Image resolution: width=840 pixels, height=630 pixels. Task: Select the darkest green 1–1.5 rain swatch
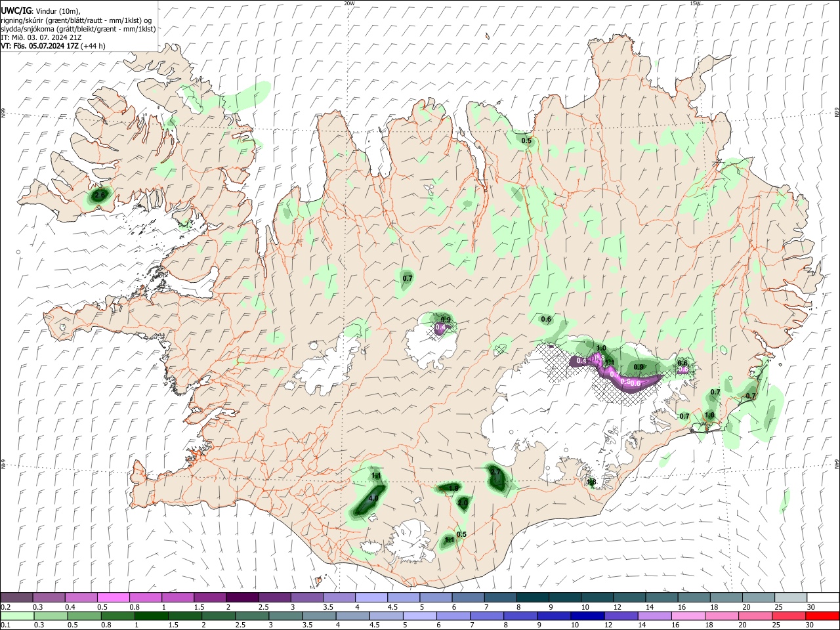(151, 616)
